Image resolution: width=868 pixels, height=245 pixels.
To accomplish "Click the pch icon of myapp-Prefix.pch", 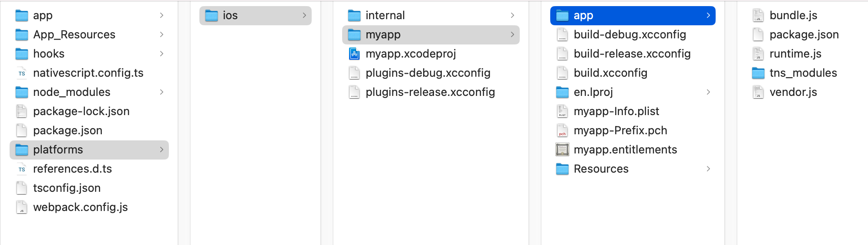I will click(562, 131).
